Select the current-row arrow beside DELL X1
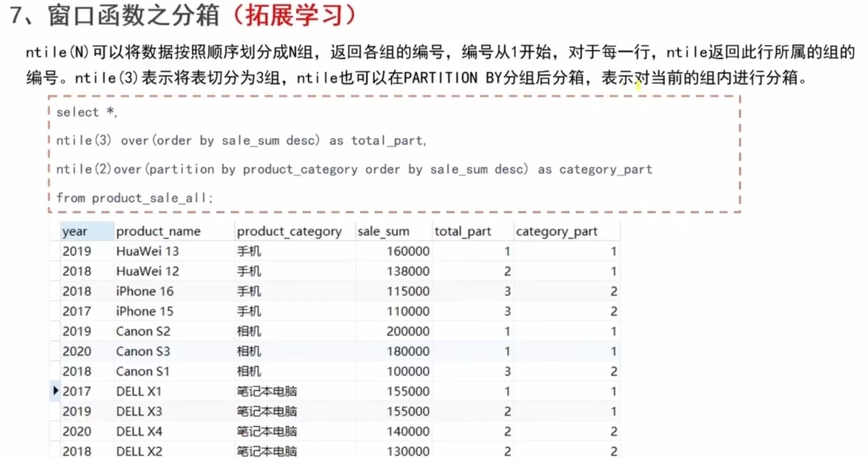The width and height of the screenshot is (868, 458). point(55,390)
